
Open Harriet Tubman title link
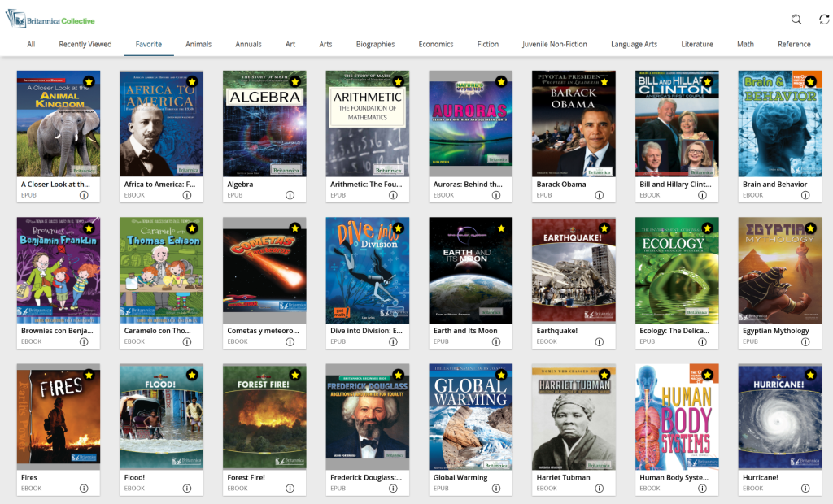[x=563, y=477]
